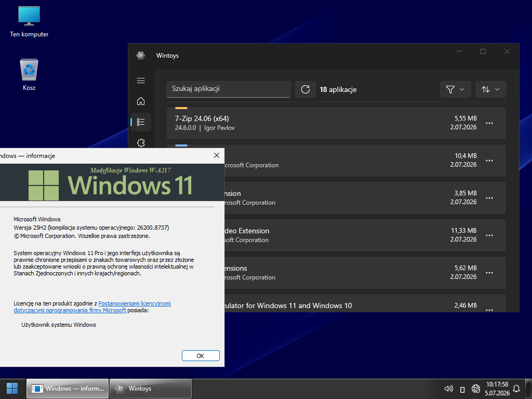The height and width of the screenshot is (399, 532).
Task: Go to the Wintoys Home page icon
Action: tap(141, 101)
